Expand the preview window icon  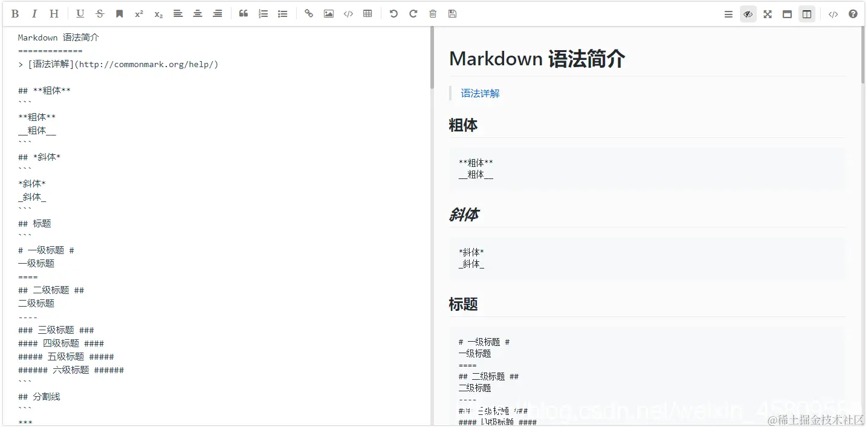click(x=787, y=13)
